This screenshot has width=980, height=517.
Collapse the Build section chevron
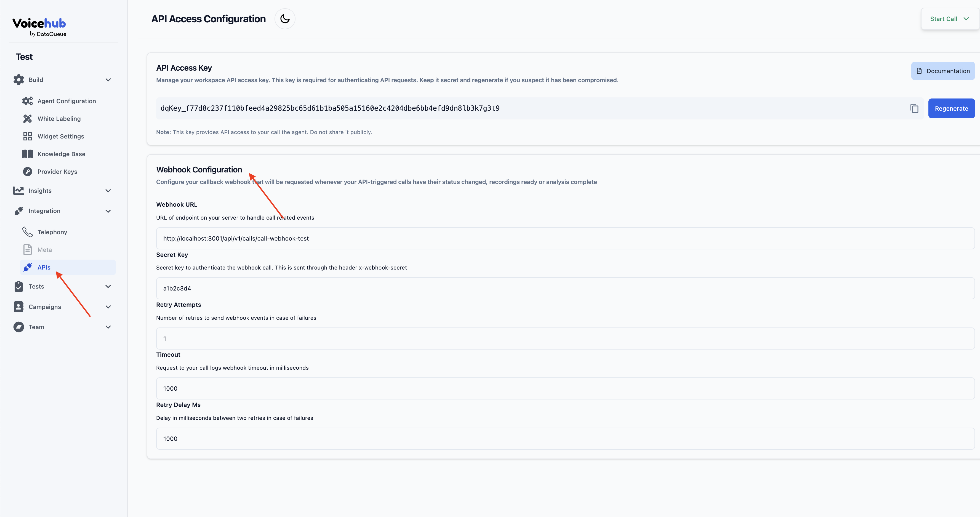point(108,80)
